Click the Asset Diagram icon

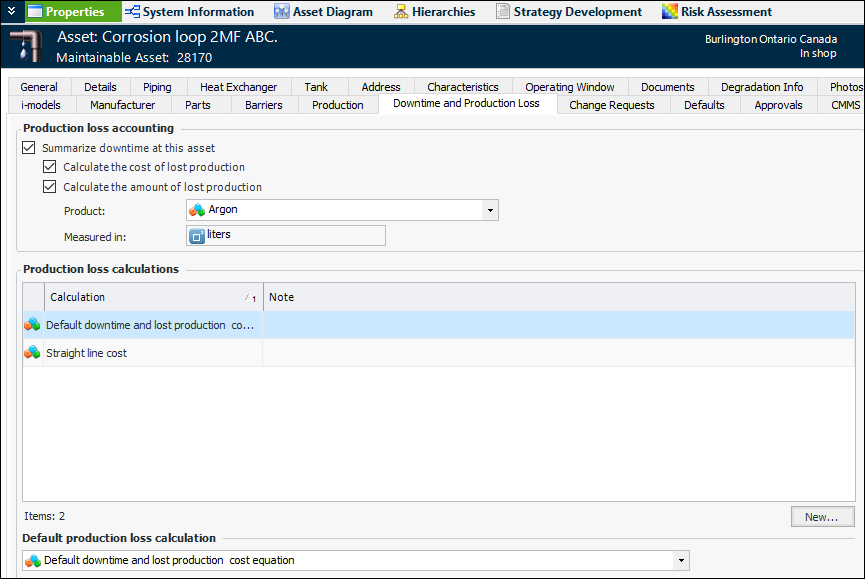tap(282, 12)
